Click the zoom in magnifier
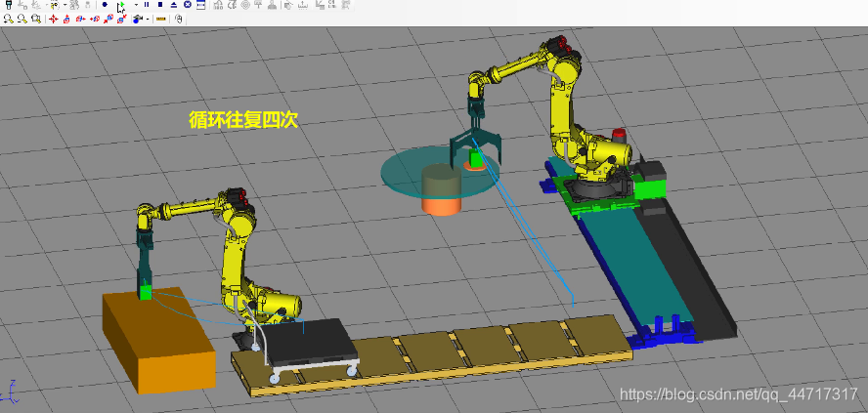The width and height of the screenshot is (868, 413). pyautogui.click(x=8, y=19)
